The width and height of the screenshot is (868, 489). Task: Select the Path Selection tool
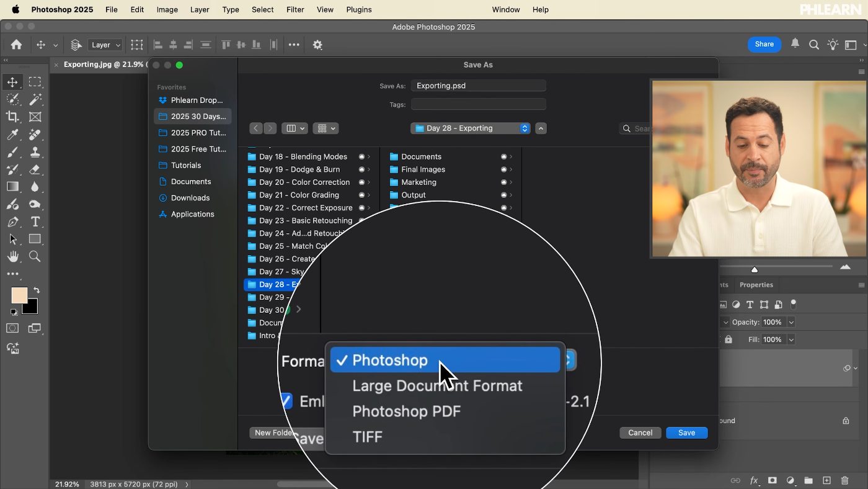point(12,239)
